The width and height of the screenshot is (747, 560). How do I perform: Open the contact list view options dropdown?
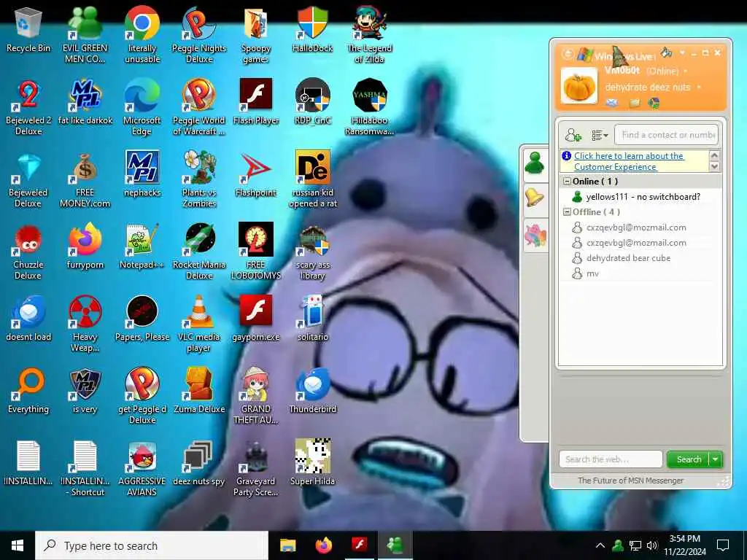600,135
